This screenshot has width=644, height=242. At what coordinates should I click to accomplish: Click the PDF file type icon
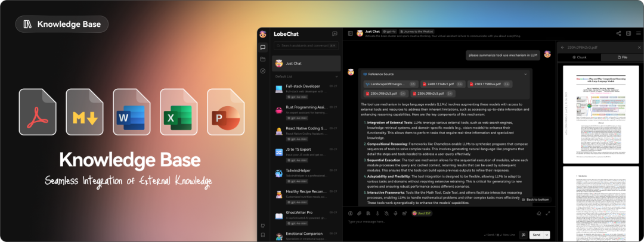pyautogui.click(x=38, y=111)
